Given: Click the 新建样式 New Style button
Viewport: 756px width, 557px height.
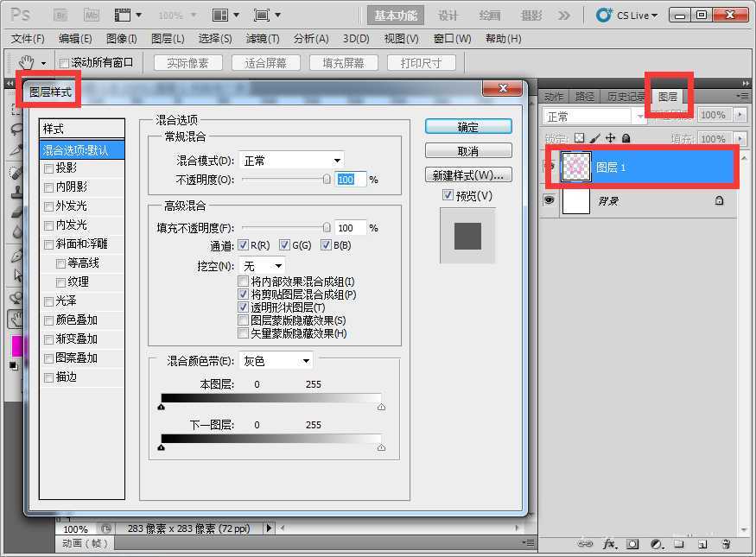Looking at the screenshot, I should pos(467,175).
